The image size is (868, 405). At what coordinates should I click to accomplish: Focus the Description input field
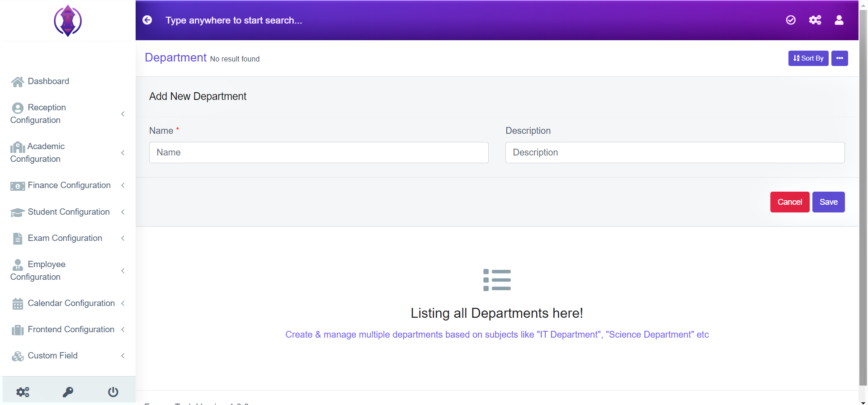click(675, 153)
